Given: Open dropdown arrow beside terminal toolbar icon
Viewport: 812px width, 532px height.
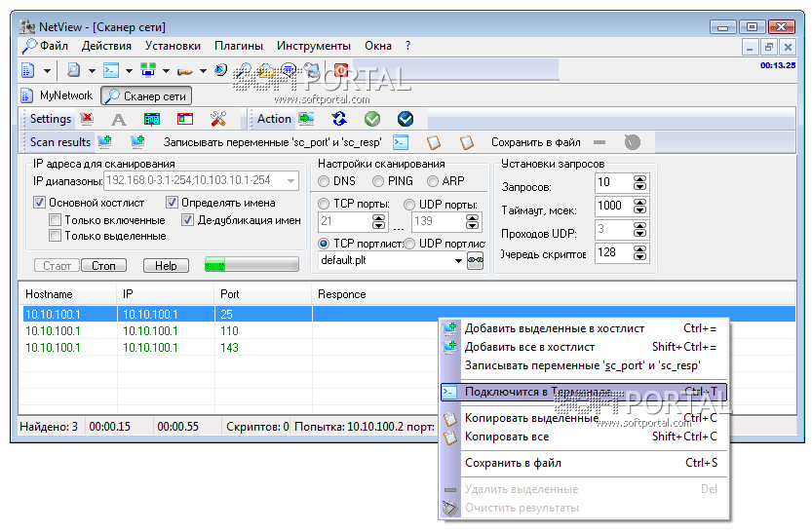Looking at the screenshot, I should 129,70.
